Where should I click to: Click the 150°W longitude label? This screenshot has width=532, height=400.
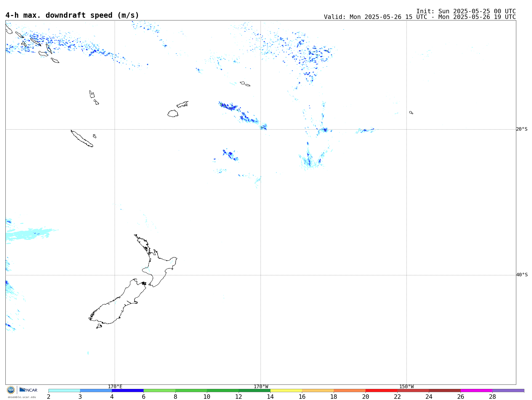[406, 386]
